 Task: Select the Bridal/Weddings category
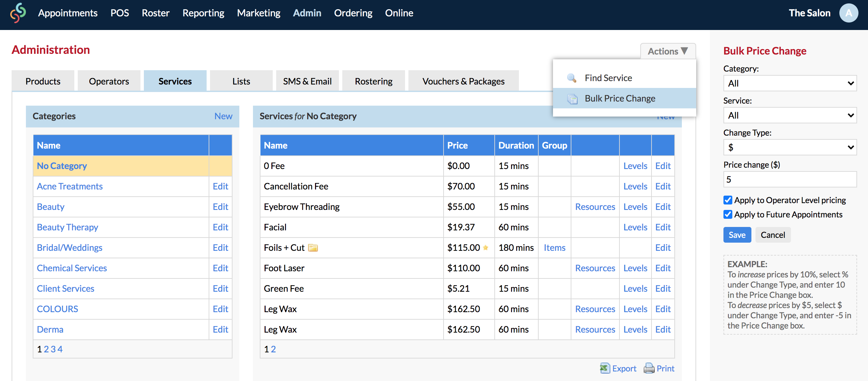[70, 248]
